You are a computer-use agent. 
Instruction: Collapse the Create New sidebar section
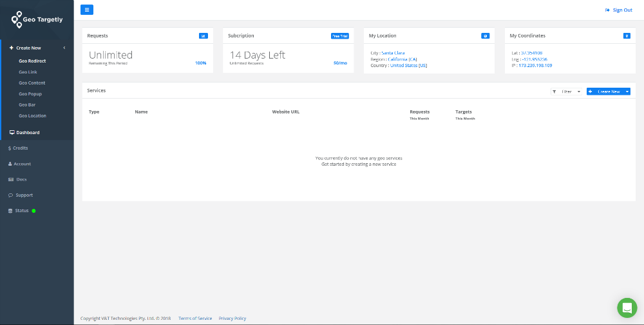click(x=64, y=48)
